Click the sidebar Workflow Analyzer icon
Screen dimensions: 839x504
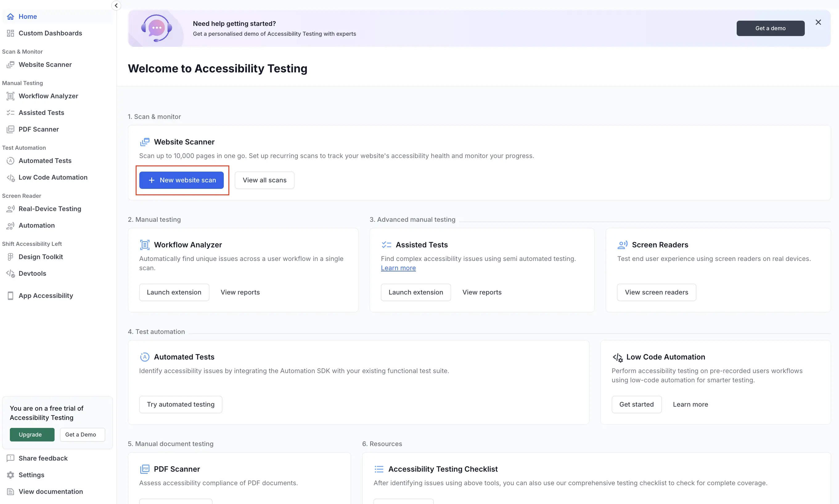(10, 96)
